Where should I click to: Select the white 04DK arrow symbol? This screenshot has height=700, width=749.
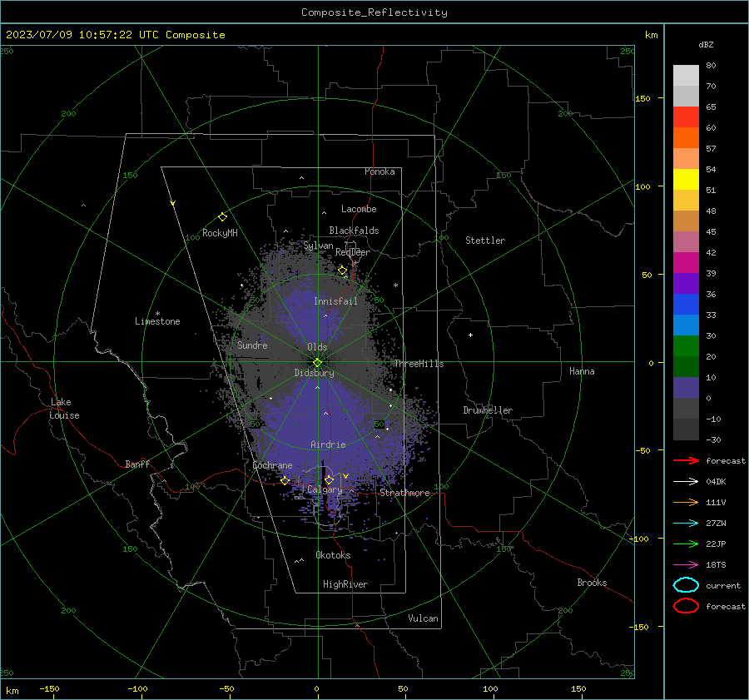[x=686, y=481]
